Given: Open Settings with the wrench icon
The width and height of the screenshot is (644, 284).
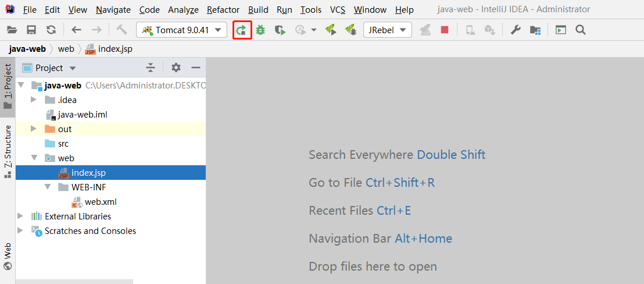Looking at the screenshot, I should tap(516, 30).
